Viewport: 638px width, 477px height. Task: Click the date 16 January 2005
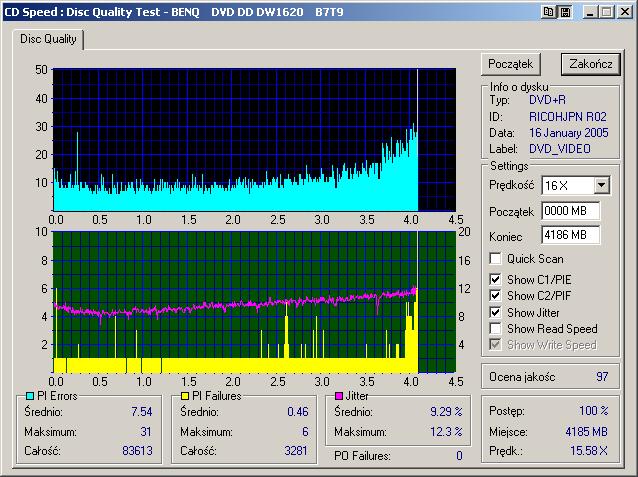(x=569, y=133)
